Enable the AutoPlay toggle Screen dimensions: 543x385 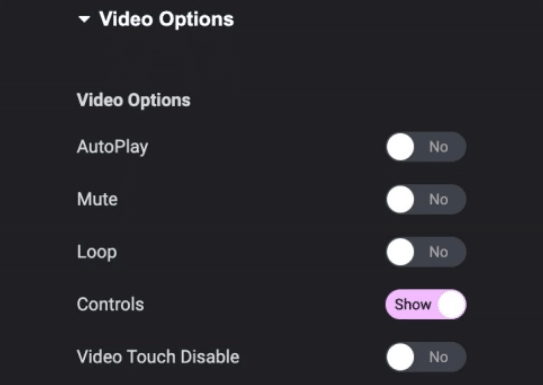(x=426, y=147)
